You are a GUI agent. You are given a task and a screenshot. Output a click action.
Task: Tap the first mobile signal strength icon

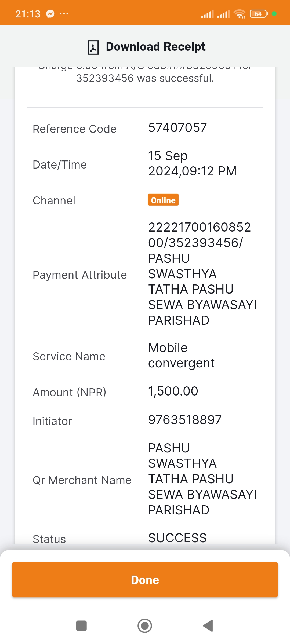tap(207, 14)
